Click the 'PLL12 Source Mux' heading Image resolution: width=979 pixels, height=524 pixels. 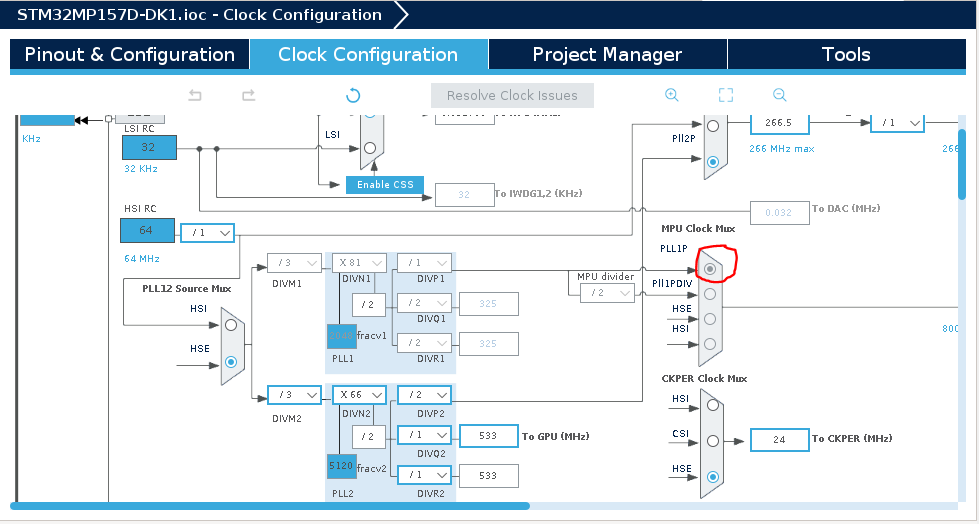pyautogui.click(x=187, y=289)
